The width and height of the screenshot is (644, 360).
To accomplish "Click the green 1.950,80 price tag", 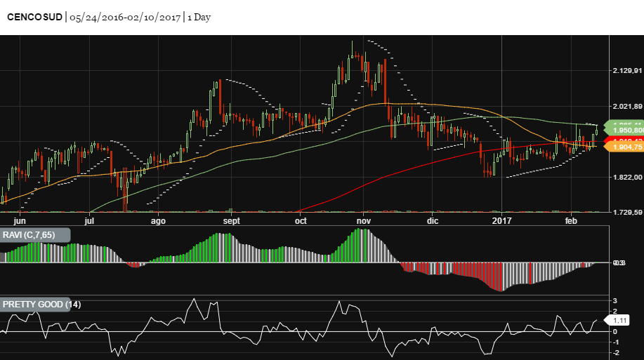I will pos(625,131).
